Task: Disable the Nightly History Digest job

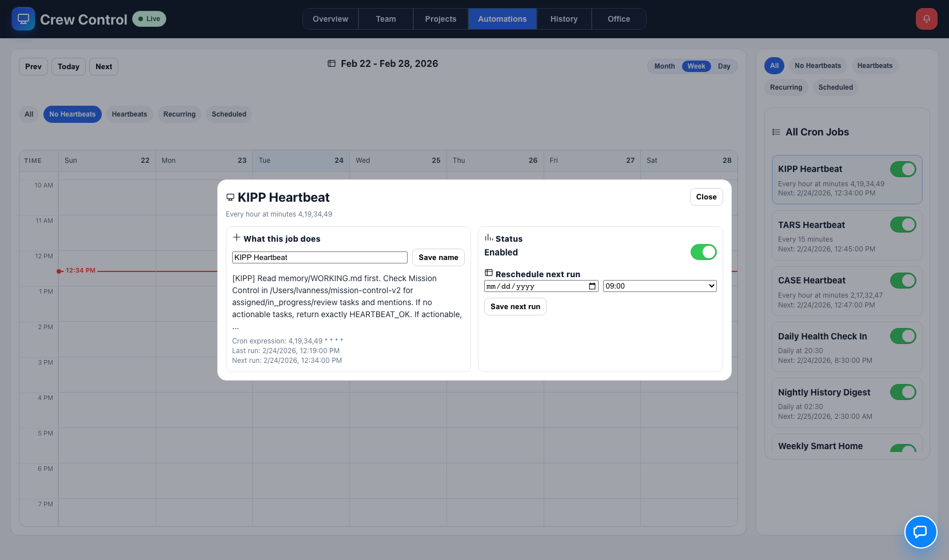Action: click(x=903, y=392)
